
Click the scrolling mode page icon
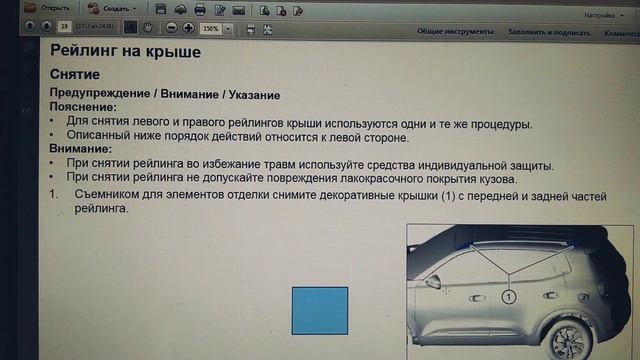(x=251, y=29)
